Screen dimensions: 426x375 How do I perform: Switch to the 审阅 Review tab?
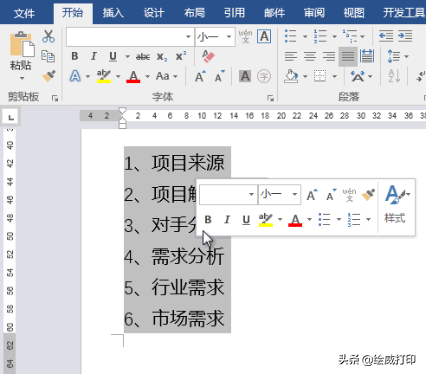pyautogui.click(x=314, y=13)
